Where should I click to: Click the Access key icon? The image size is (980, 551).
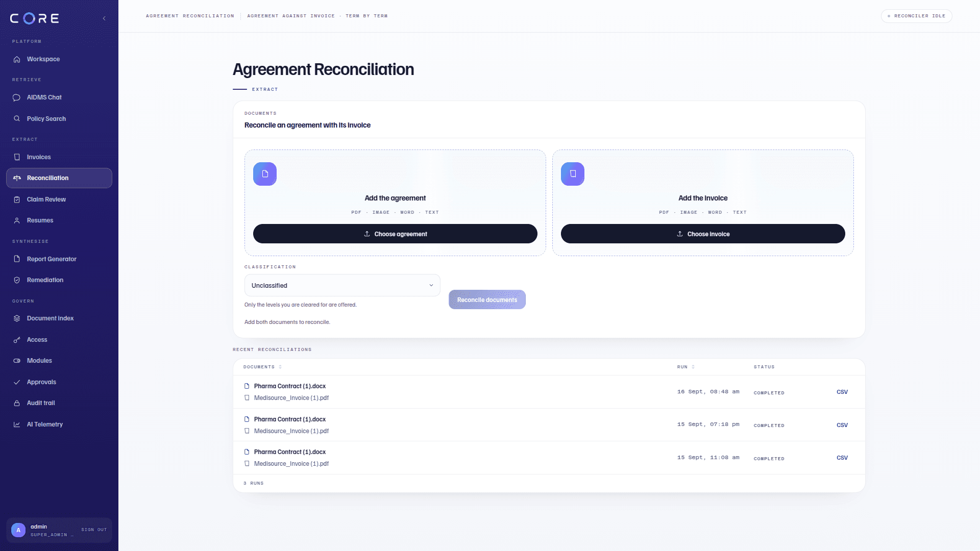click(x=17, y=340)
